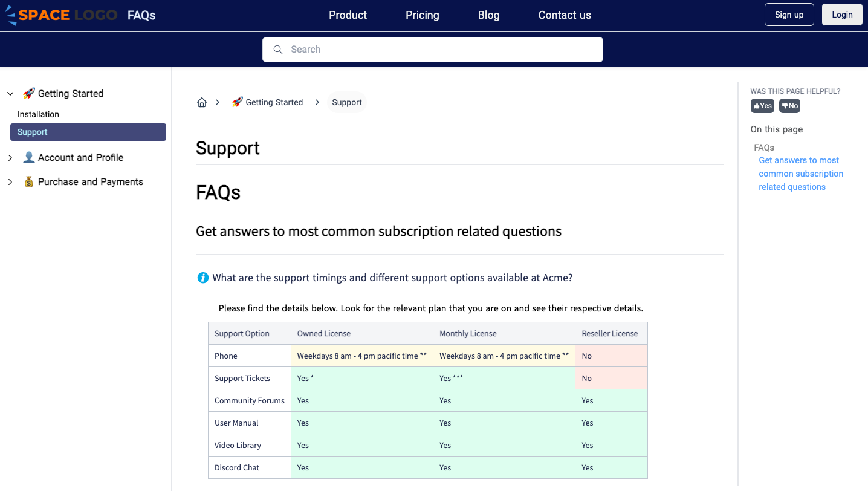Open the Pricing page

coord(422,15)
